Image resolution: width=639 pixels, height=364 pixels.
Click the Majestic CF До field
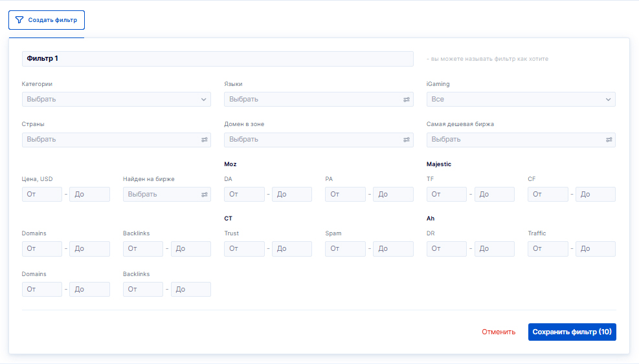(x=596, y=194)
